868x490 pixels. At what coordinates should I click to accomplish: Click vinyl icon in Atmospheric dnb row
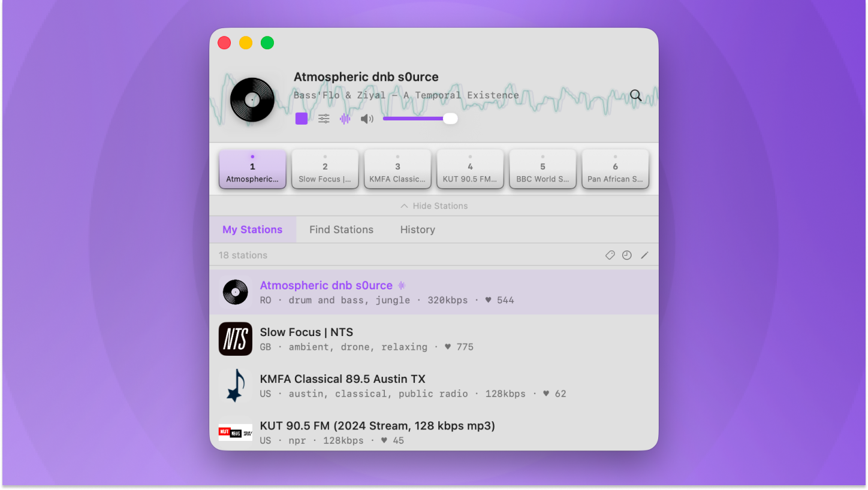click(236, 292)
